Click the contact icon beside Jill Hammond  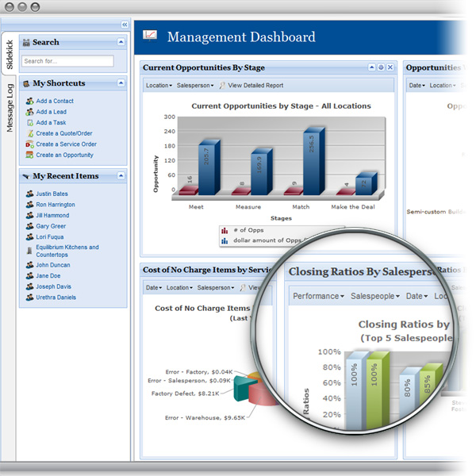[29, 216]
